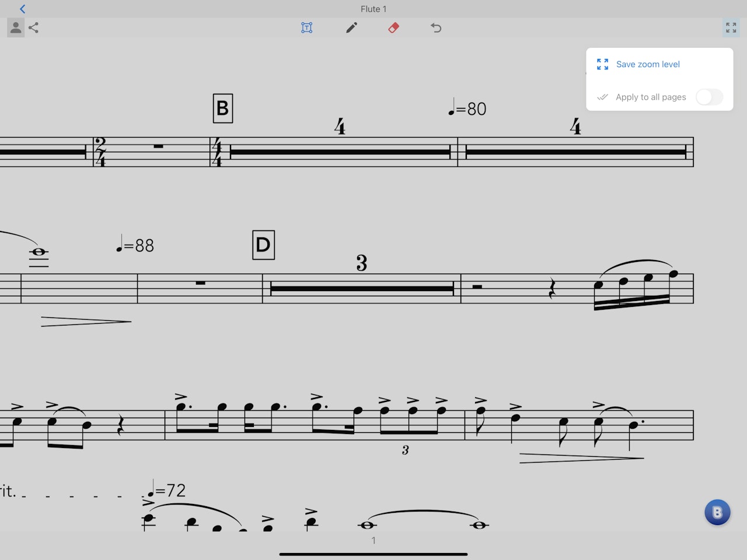
Task: Click the tempo marking =88
Action: tap(135, 244)
